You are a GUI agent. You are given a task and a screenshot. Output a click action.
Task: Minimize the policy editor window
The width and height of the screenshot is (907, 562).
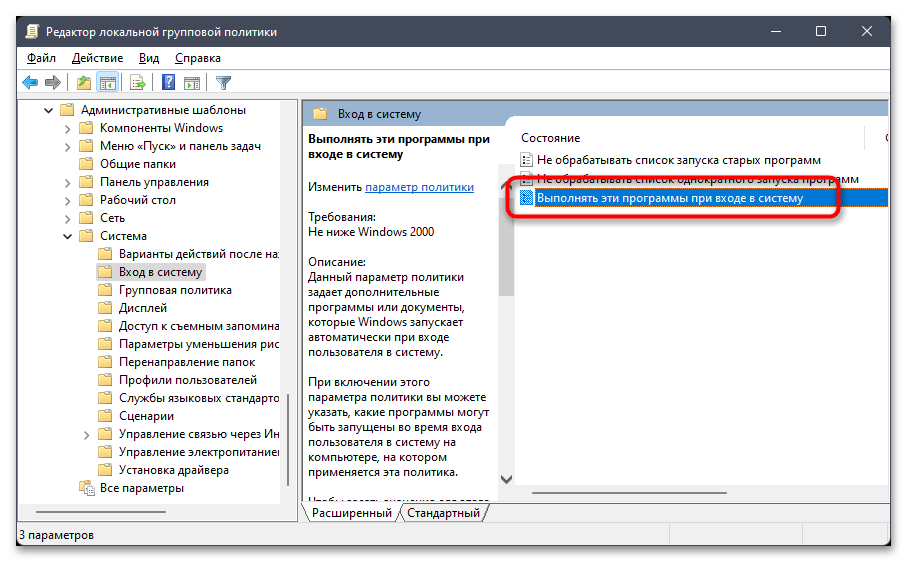tap(776, 31)
